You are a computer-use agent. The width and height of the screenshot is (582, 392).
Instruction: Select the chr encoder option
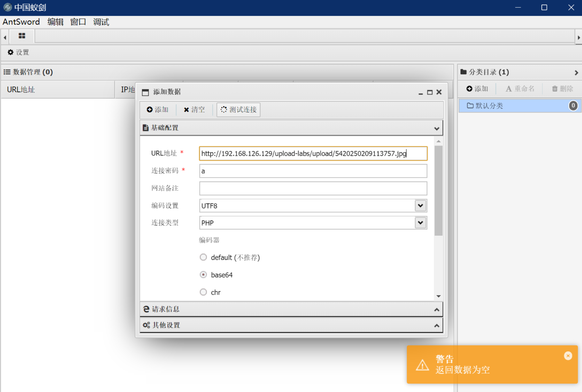(203, 292)
